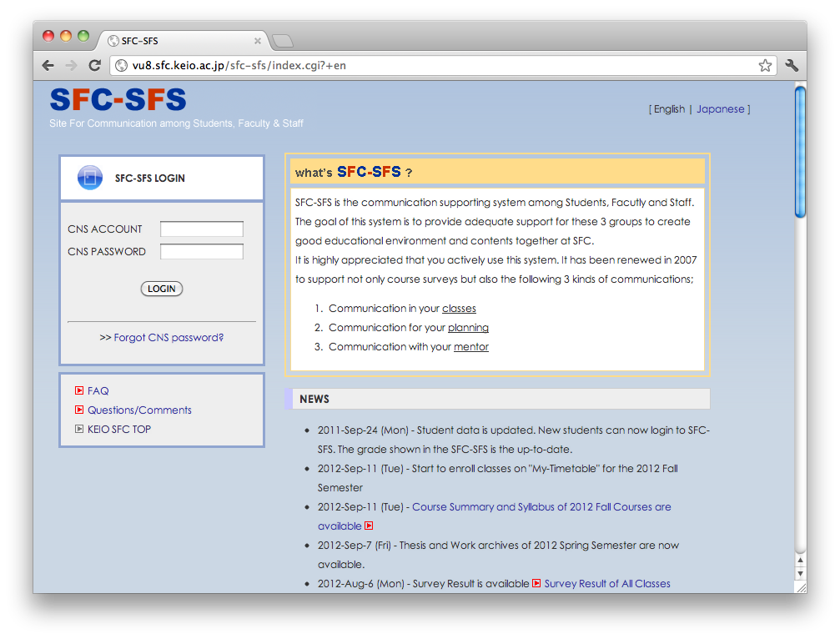840x639 pixels.
Task: Open the Forgot CNS password link
Action: [x=169, y=338]
